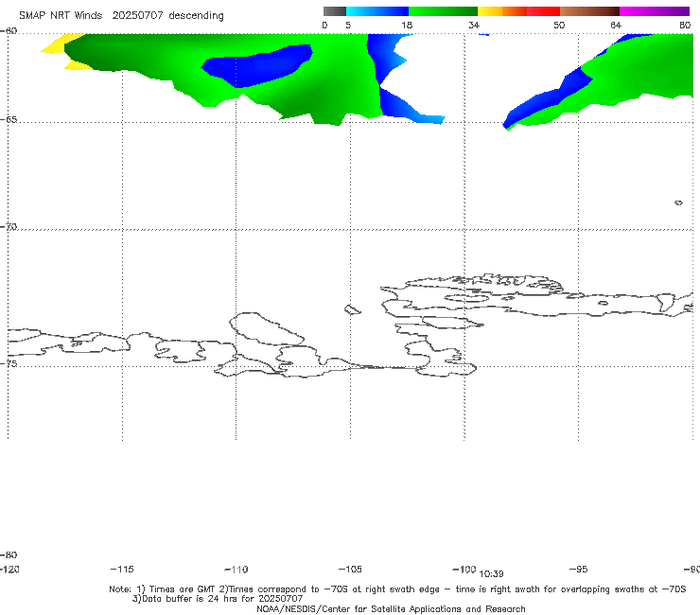Viewport: 700px width, 615px height.
Task: Click the cyan-blue segment of the color bar
Action: pyautogui.click(x=377, y=11)
